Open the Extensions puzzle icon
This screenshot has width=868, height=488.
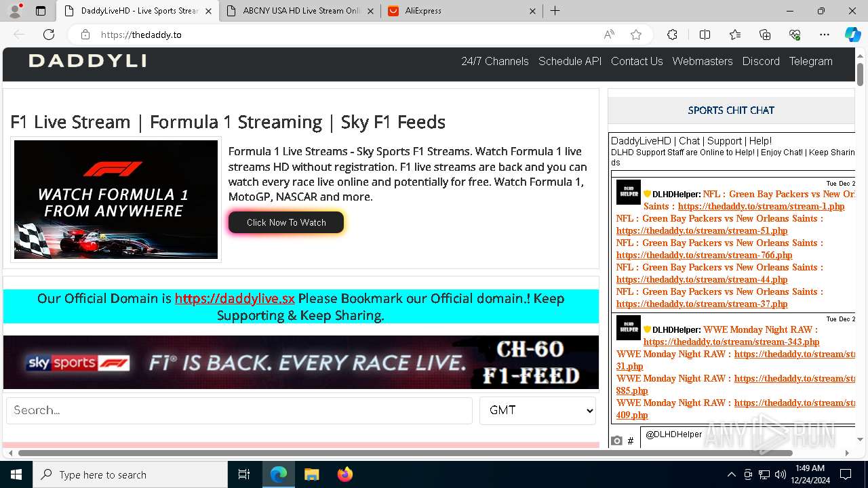click(672, 35)
